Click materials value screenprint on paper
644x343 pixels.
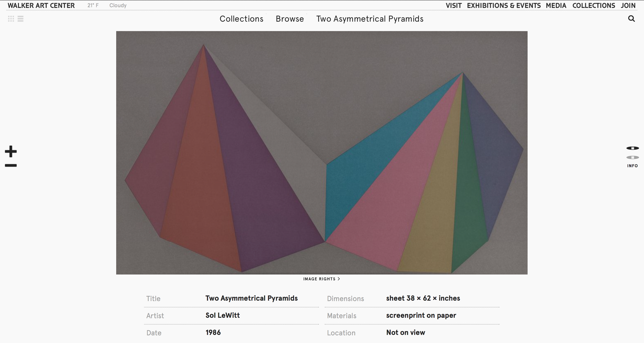coord(421,315)
